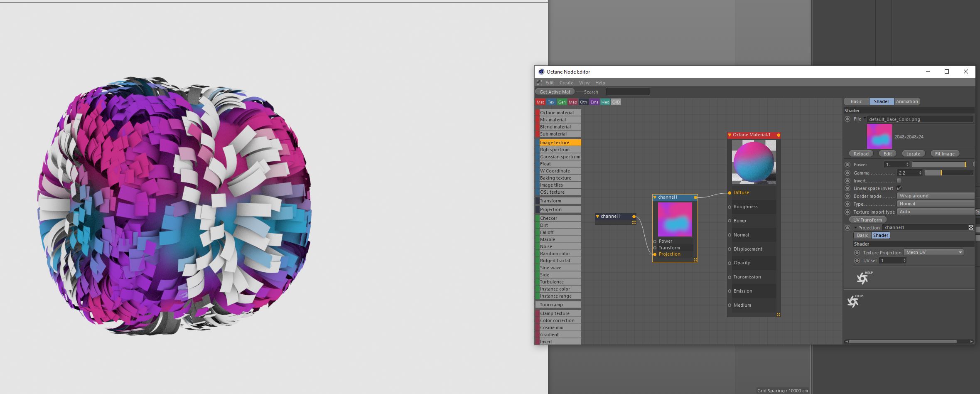Open the Create menu
This screenshot has height=394, width=980.
pos(566,83)
